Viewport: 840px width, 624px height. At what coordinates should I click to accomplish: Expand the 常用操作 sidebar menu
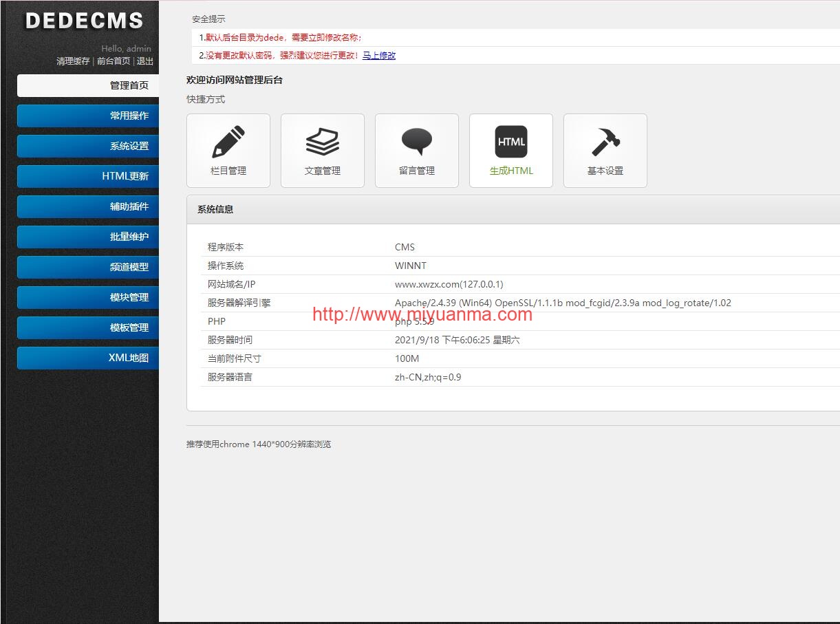tap(88, 116)
